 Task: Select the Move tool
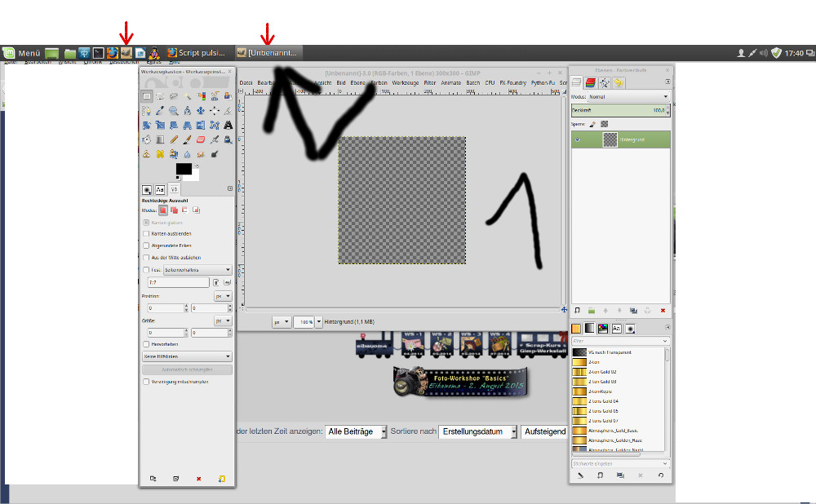(201, 111)
